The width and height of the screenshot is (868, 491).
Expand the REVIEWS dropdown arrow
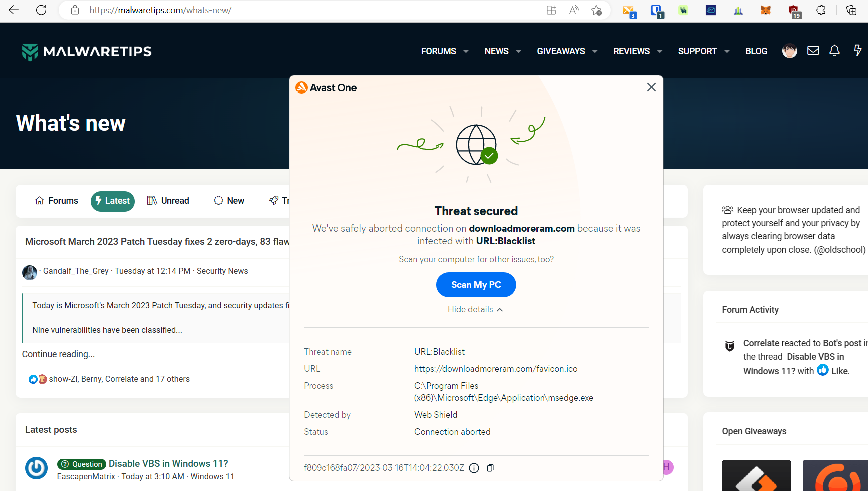point(660,51)
